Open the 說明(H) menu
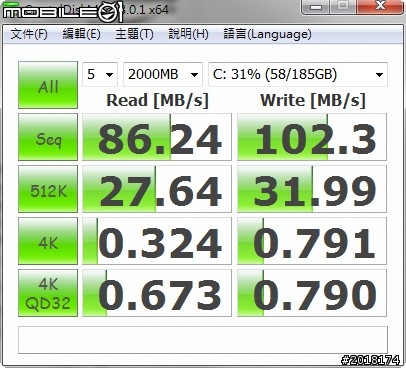This screenshot has height=368, width=406. pyautogui.click(x=188, y=34)
